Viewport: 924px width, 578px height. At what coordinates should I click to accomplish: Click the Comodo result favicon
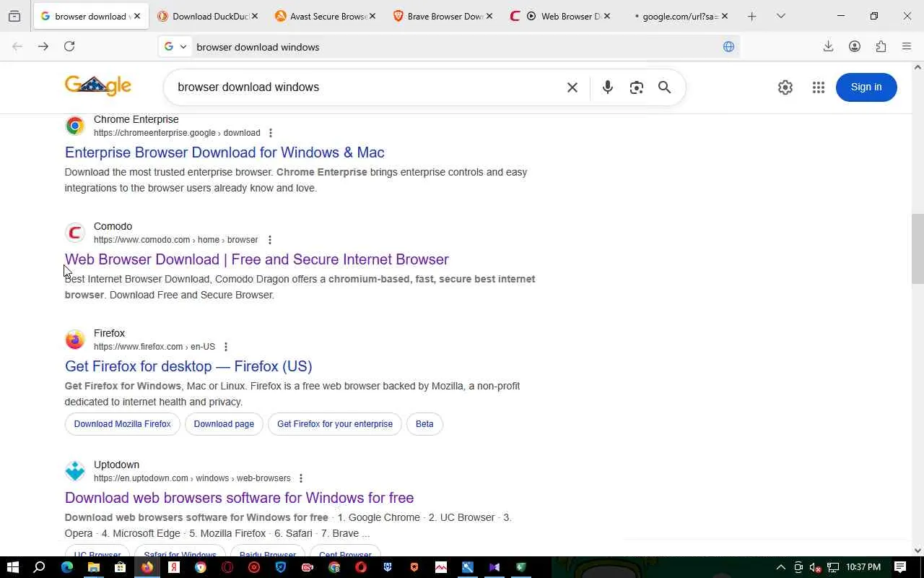pyautogui.click(x=75, y=233)
